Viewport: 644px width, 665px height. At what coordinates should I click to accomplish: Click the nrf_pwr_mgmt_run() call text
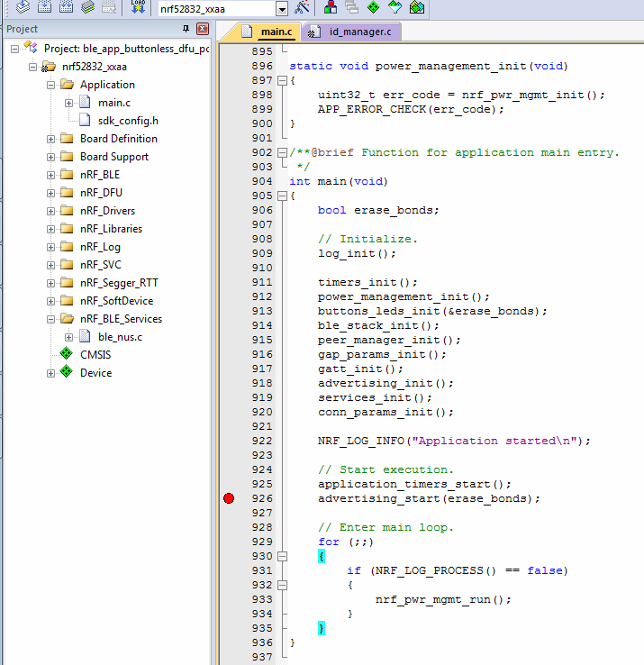click(x=443, y=600)
